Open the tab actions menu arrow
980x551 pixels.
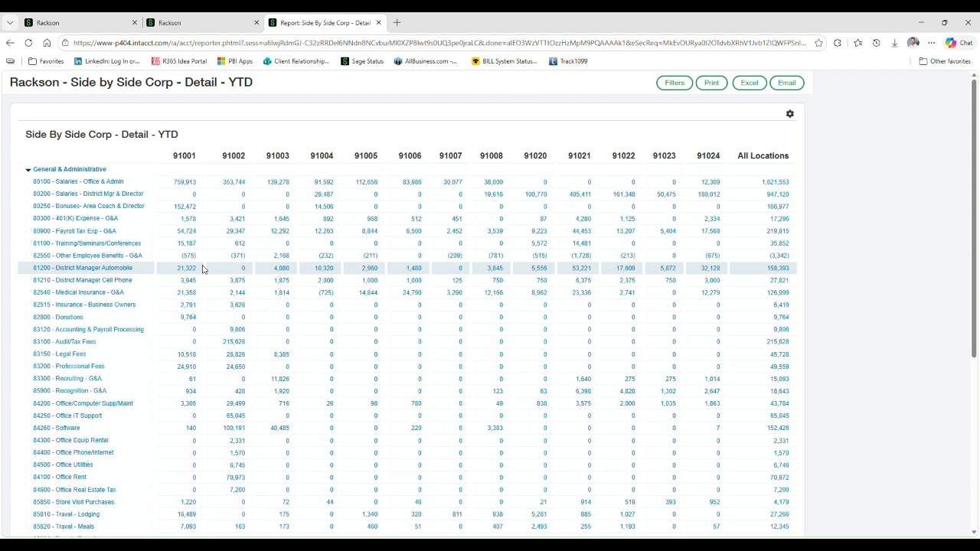[10, 23]
